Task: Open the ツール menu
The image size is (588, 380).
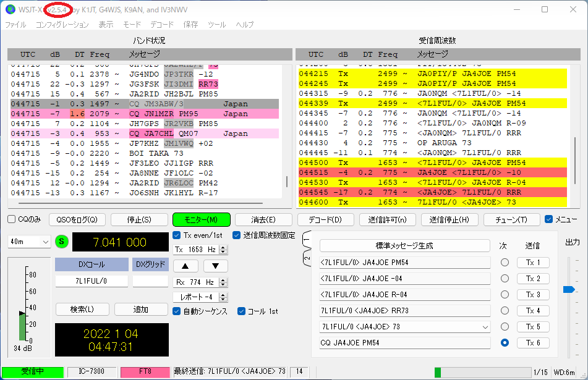Action: (217, 25)
